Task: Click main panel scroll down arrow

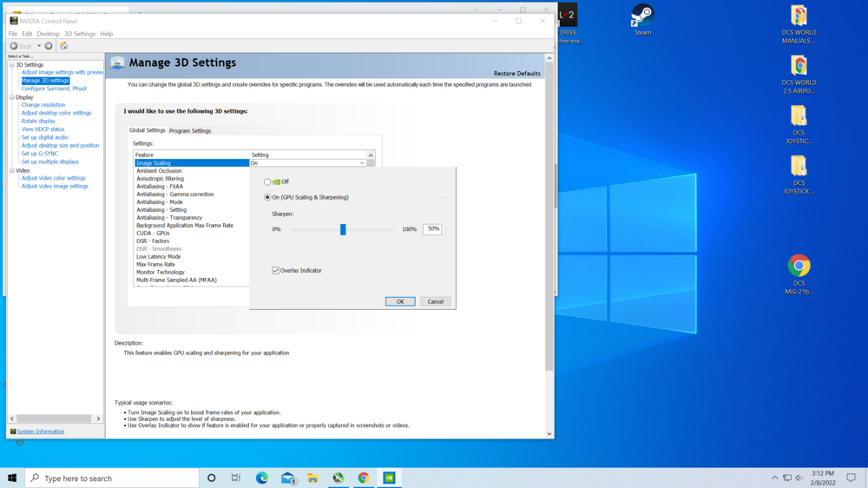Action: (x=549, y=433)
